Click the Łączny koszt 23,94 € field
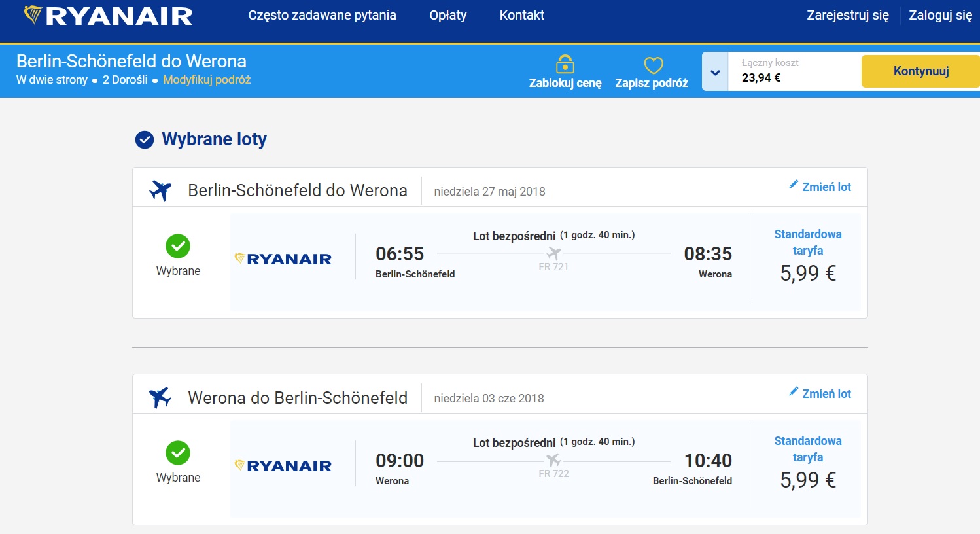980x534 pixels. pyautogui.click(x=794, y=71)
